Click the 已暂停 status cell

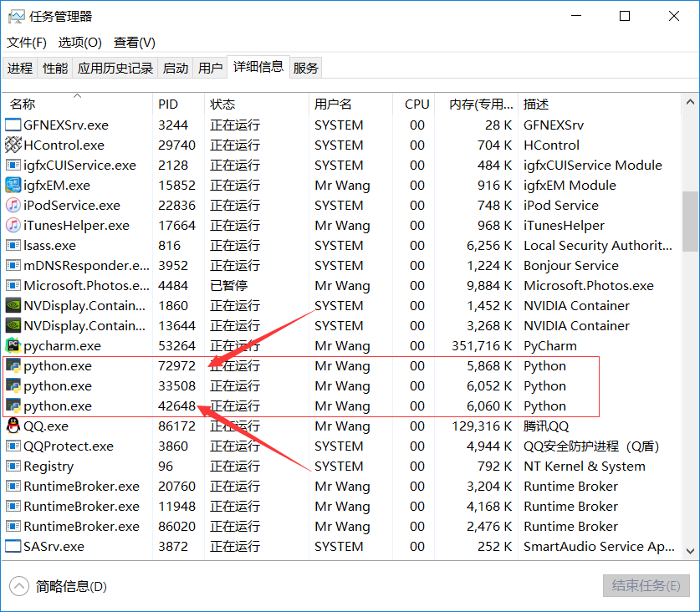[228, 286]
